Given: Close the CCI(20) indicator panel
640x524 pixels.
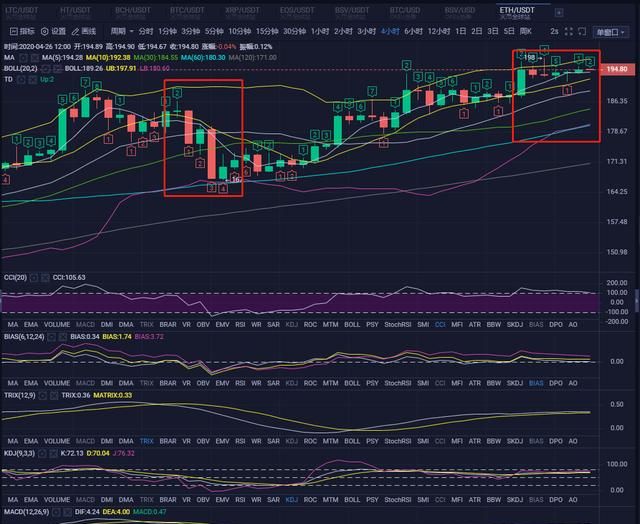Looking at the screenshot, I should coord(45,278).
